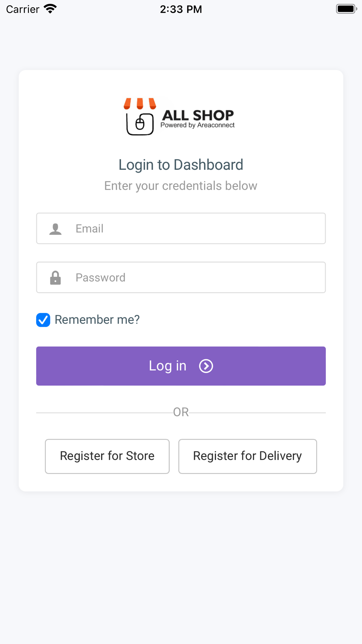Open Register for Delivery
The height and width of the screenshot is (644, 362).
coord(248,456)
